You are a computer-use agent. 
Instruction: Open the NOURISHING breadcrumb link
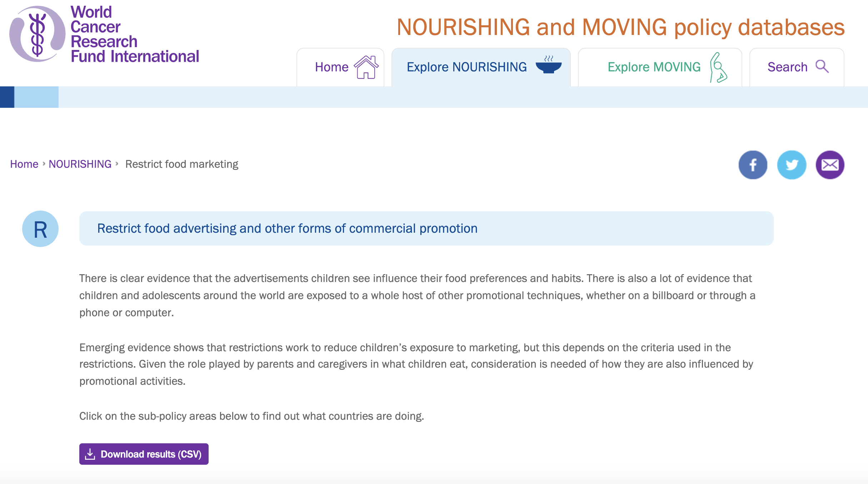tap(80, 164)
